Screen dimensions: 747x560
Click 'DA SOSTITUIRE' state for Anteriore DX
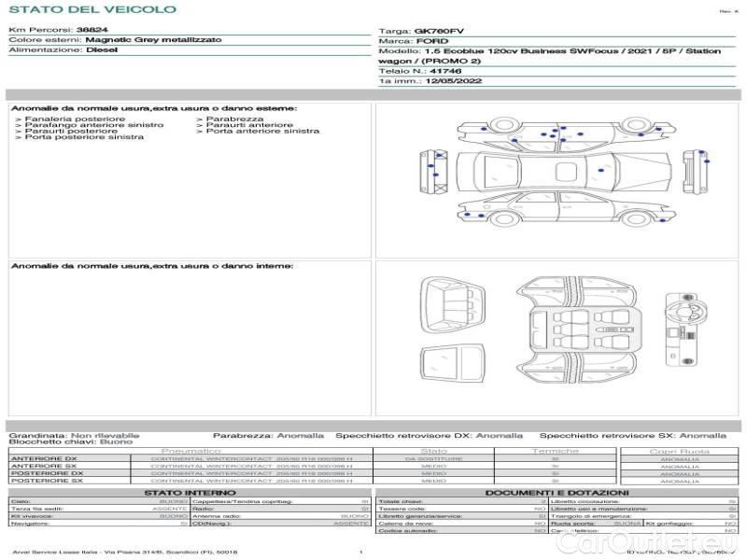tap(433, 459)
